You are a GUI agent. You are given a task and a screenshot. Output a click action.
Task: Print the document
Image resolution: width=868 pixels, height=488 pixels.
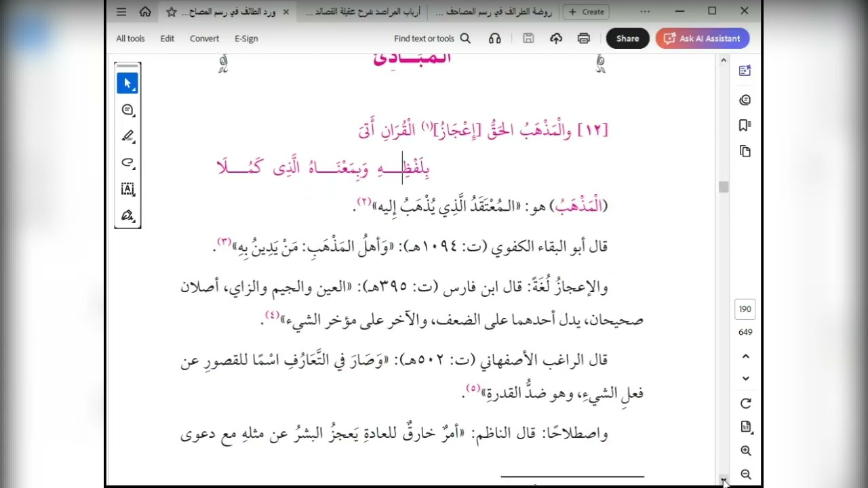click(x=584, y=39)
